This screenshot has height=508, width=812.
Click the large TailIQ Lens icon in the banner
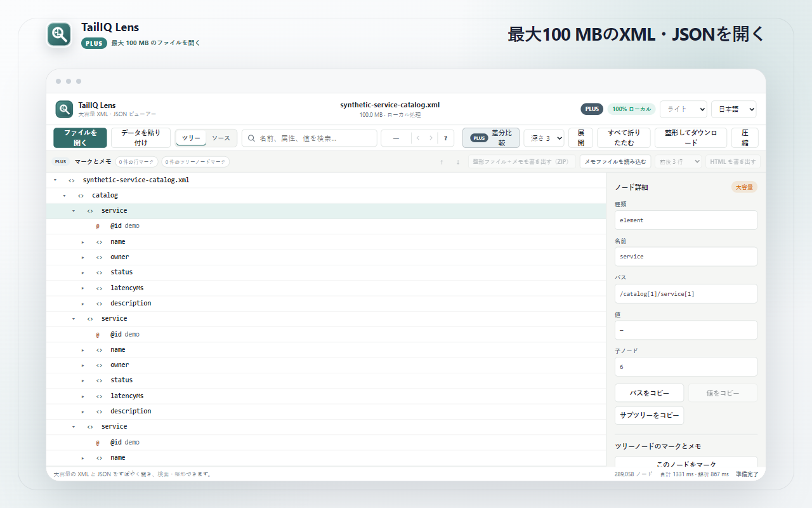(59, 34)
